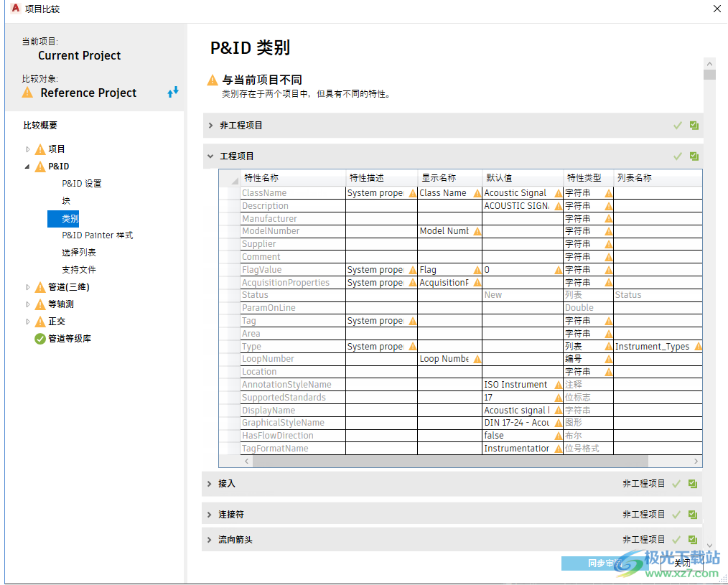The image size is (728, 585).
Task: Expand the 接入 section
Action: coord(210,484)
